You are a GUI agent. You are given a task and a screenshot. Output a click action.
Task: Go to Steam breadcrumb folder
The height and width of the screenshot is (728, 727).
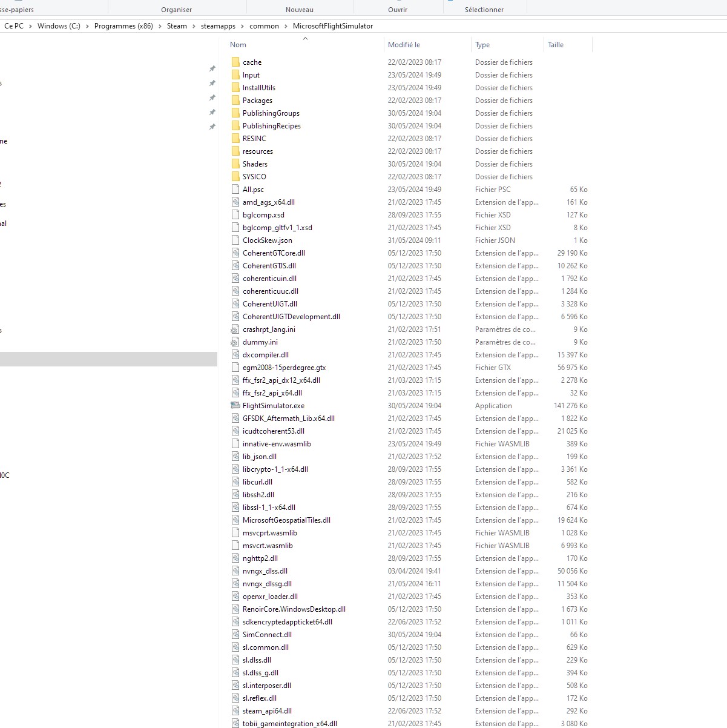[177, 26]
